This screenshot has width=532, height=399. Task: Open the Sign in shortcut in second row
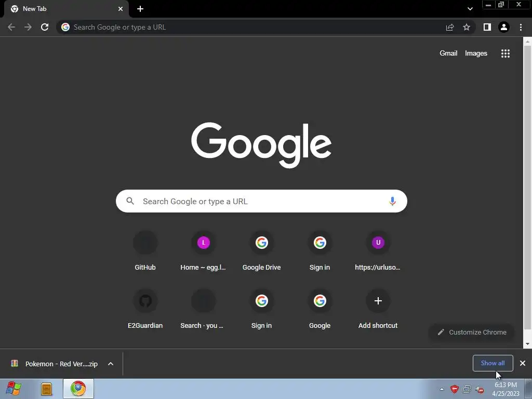[262, 309]
